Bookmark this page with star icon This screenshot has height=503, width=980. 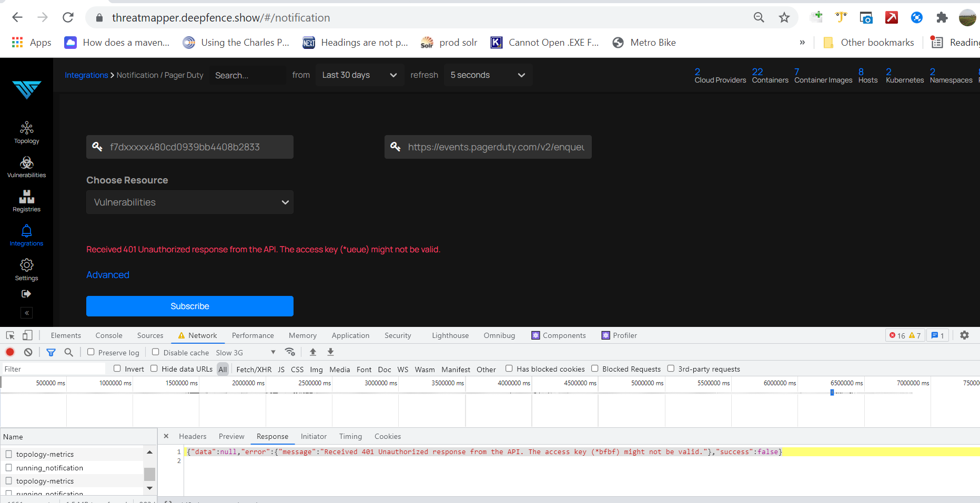coord(784,17)
